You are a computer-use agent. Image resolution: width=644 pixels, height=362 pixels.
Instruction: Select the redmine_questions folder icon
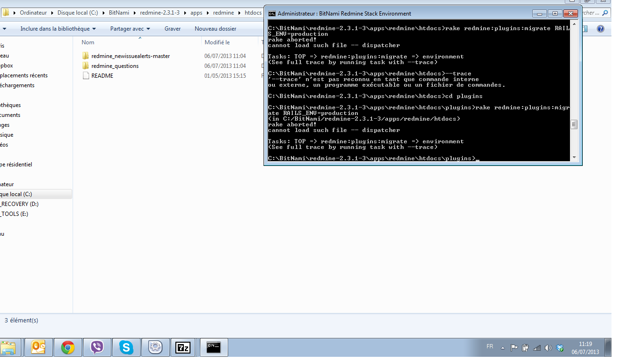coord(86,66)
